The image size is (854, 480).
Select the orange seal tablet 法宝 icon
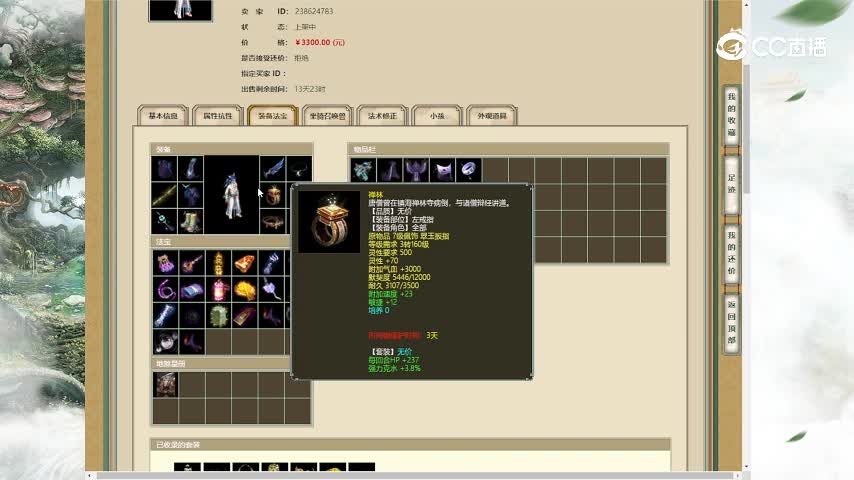point(245,263)
